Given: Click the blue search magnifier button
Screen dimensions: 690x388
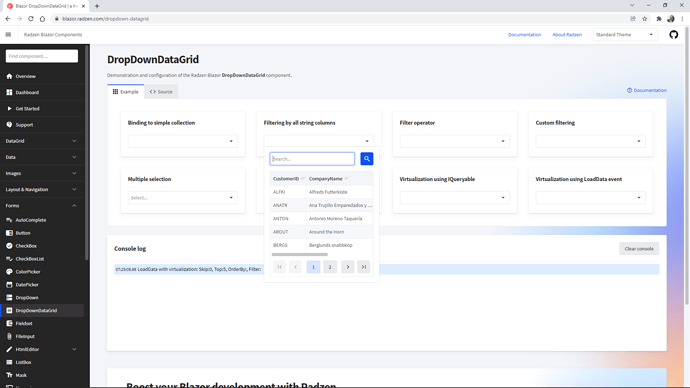Looking at the screenshot, I should 367,159.
